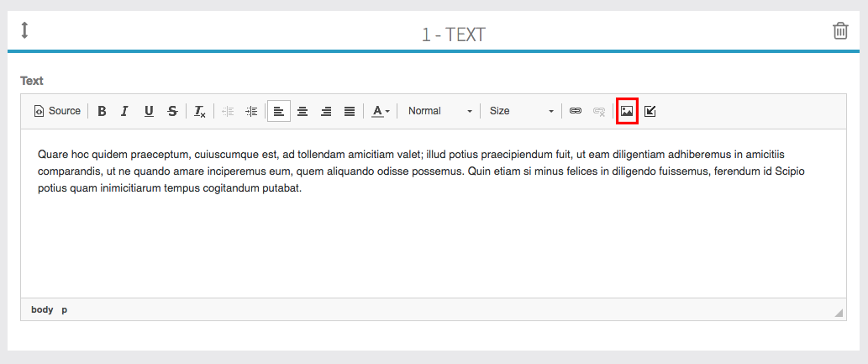Click the reorder arrows handle
Image resolution: width=868 pixels, height=364 pixels.
pyautogui.click(x=25, y=30)
